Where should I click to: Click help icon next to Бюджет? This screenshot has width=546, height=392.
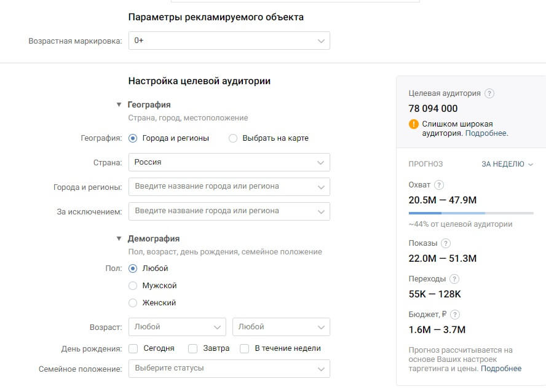[x=455, y=315]
